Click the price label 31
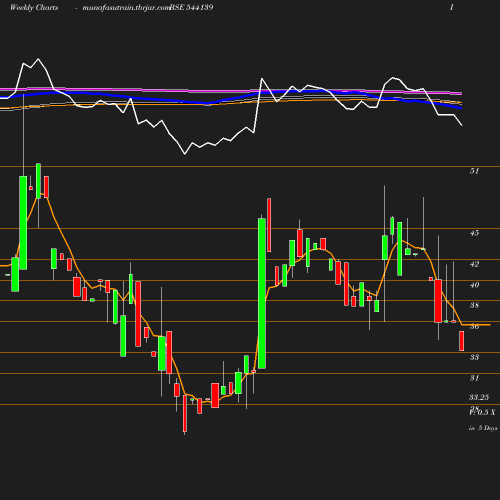Screen dimensions: 500x500 [474, 378]
